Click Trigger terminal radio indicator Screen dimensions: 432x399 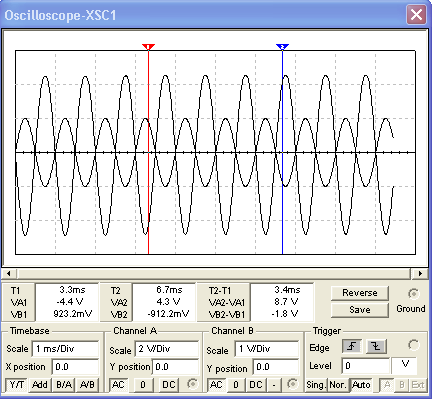[414, 345]
